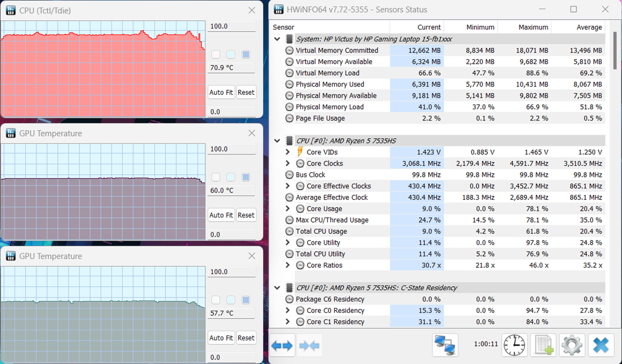Screen dimensions: 622x364
Task: Collapse the System HP Victus section
Action: pyautogui.click(x=277, y=39)
